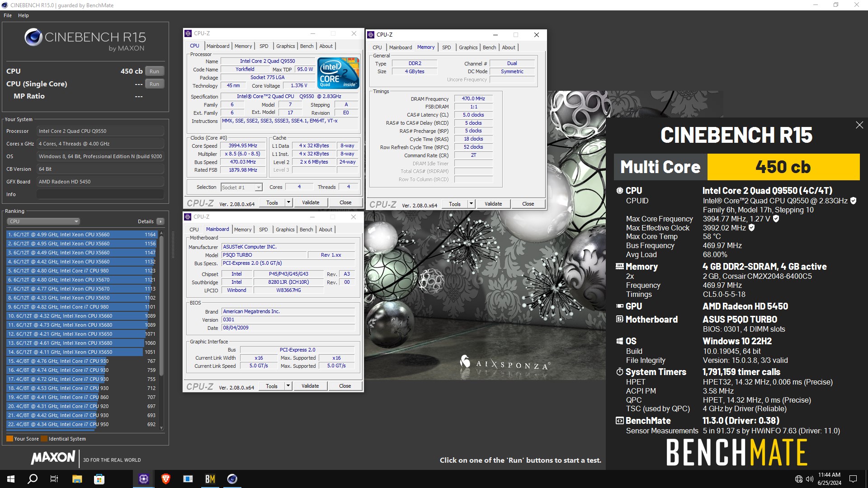
Task: Open Microsoft Store taskbar icon
Action: [99, 479]
